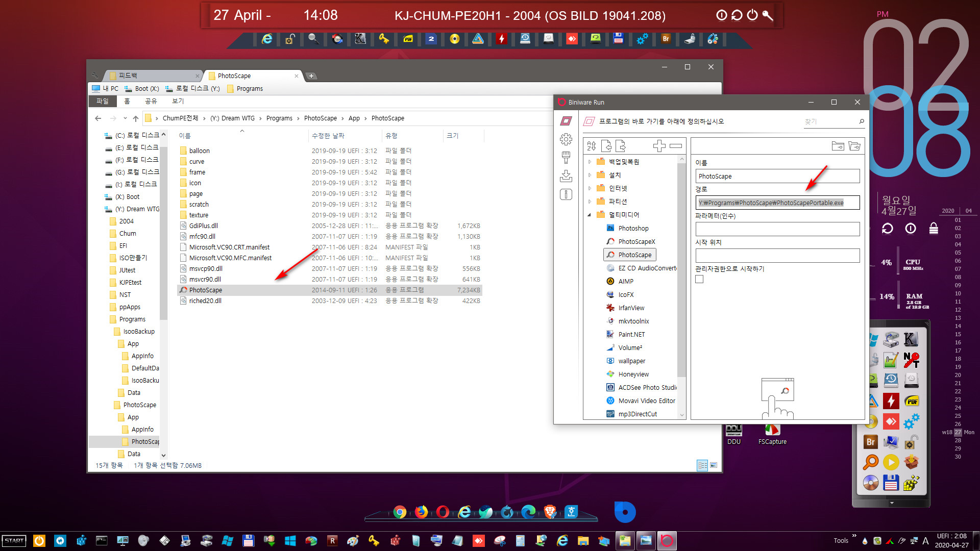The width and height of the screenshot is (980, 551).
Task: Click the pink shortcuts icon atop Biniware sidebar
Action: pos(566,121)
